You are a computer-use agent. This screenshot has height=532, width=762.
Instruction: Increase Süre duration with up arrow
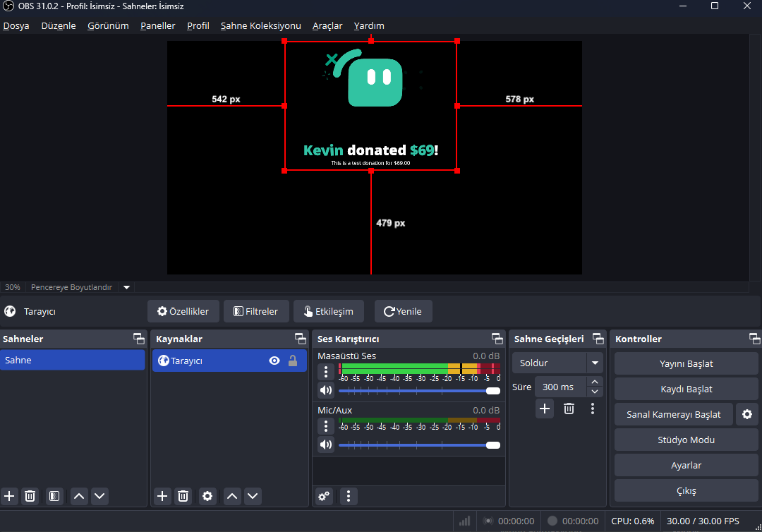595,382
